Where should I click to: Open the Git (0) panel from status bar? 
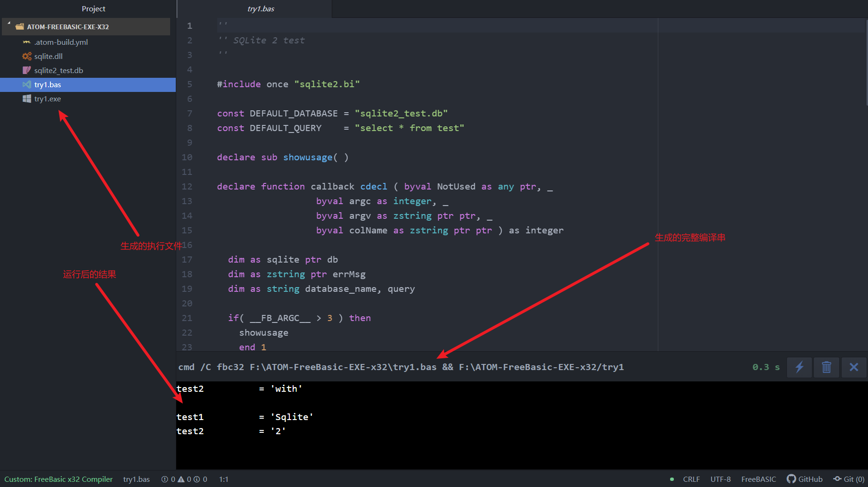pyautogui.click(x=849, y=479)
